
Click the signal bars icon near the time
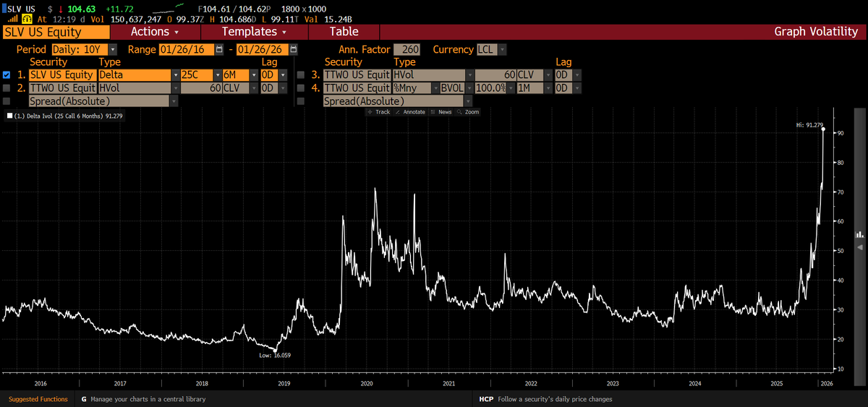[x=12, y=20]
